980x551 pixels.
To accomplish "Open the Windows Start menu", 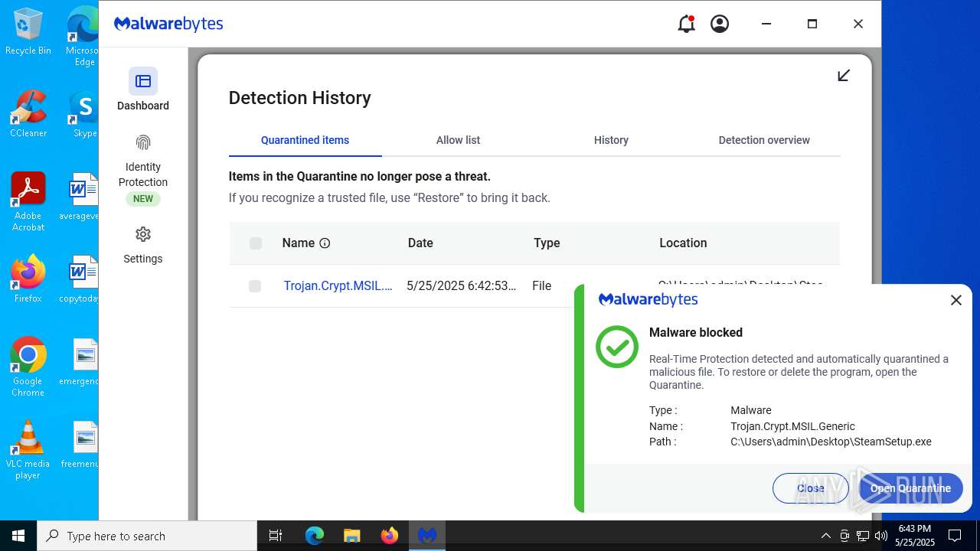I will click(18, 536).
